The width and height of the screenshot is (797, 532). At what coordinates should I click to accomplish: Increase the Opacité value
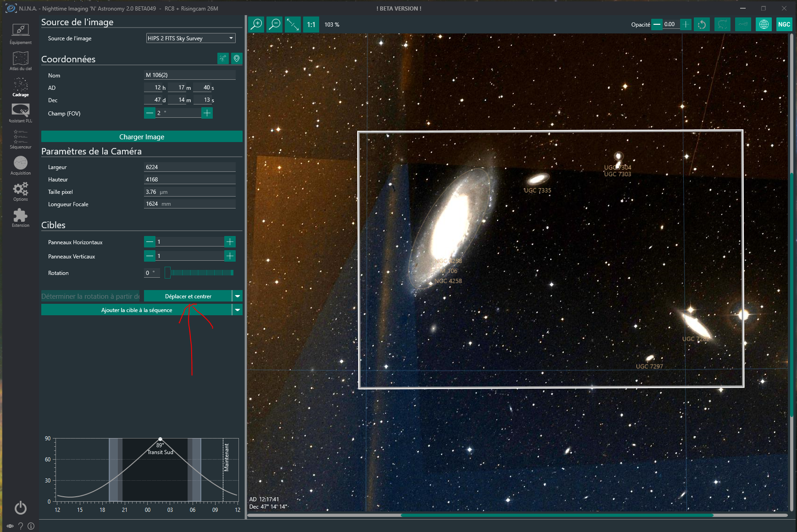coord(686,24)
